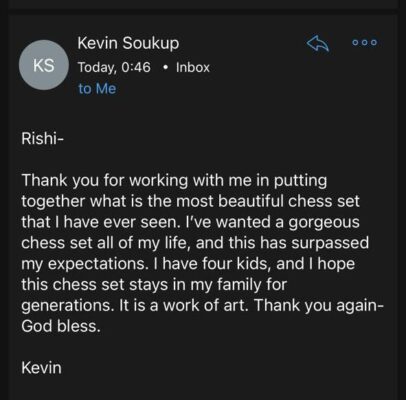Screen dimensions: 406x400
Task: Click the line 'together what is the most beautiful'
Action: point(191,201)
